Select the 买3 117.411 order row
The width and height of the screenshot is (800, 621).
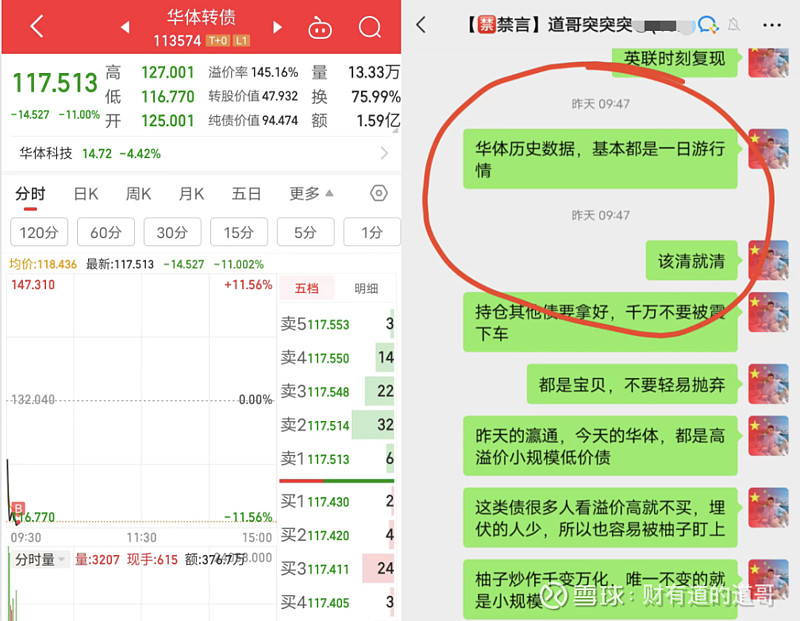coord(337,569)
